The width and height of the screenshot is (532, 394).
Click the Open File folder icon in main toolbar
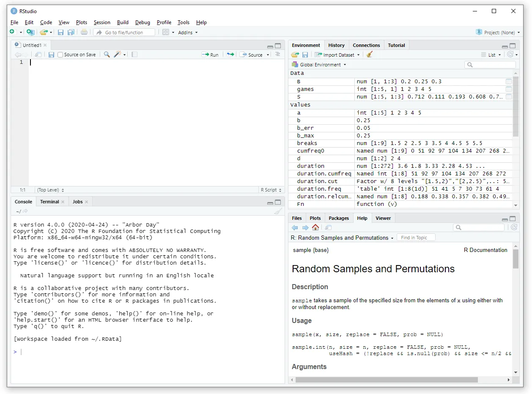(43, 32)
